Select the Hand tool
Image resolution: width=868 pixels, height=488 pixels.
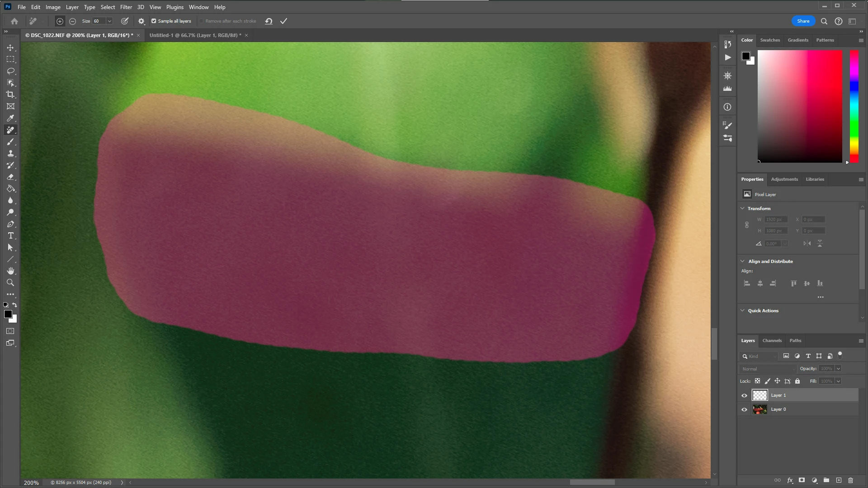pyautogui.click(x=10, y=271)
